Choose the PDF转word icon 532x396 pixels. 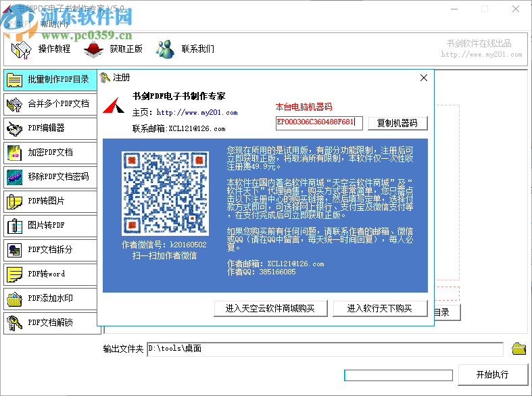[x=15, y=274]
